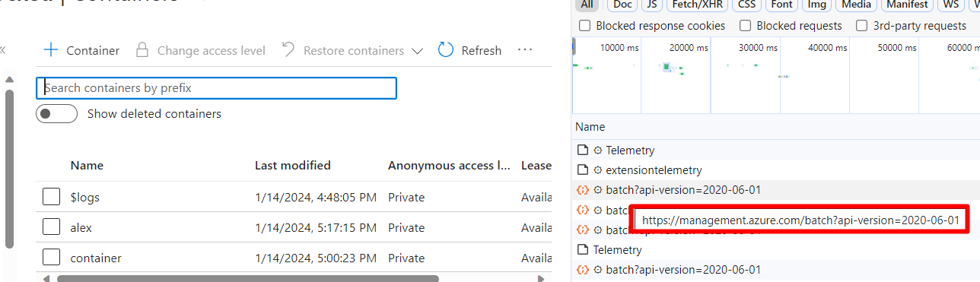Click the plus Container icon
Viewport: 980px width, 282px height.
pyautogui.click(x=51, y=50)
